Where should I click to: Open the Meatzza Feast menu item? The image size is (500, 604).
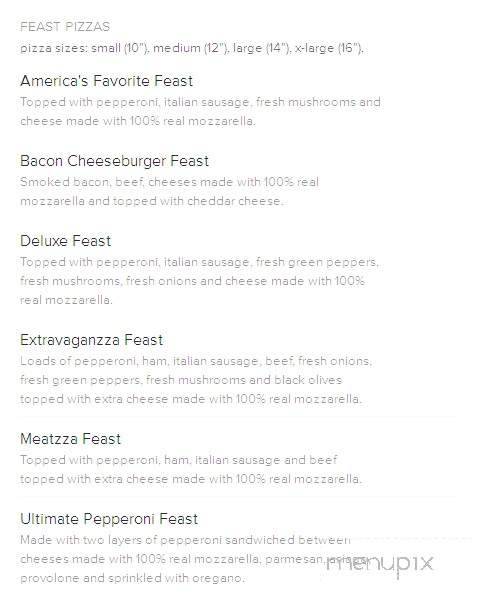point(70,439)
